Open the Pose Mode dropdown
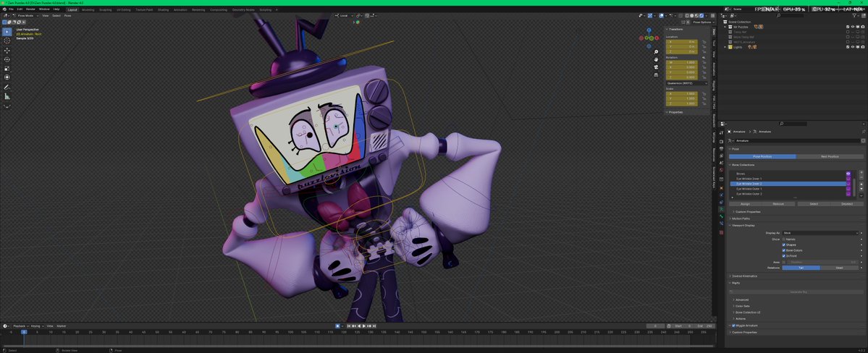 pyautogui.click(x=27, y=15)
